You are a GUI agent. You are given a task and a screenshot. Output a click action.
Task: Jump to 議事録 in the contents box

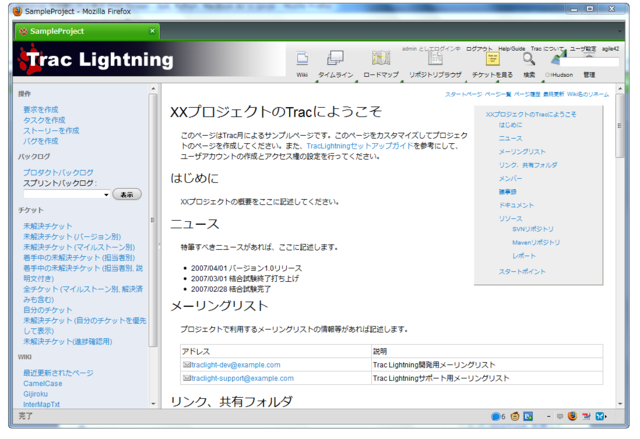click(x=507, y=192)
